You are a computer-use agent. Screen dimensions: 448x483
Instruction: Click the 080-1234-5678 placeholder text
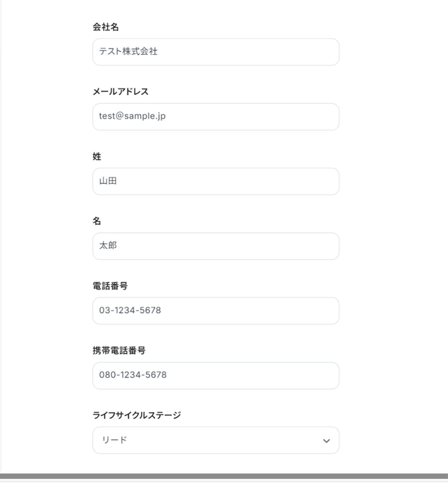pyautogui.click(x=133, y=375)
